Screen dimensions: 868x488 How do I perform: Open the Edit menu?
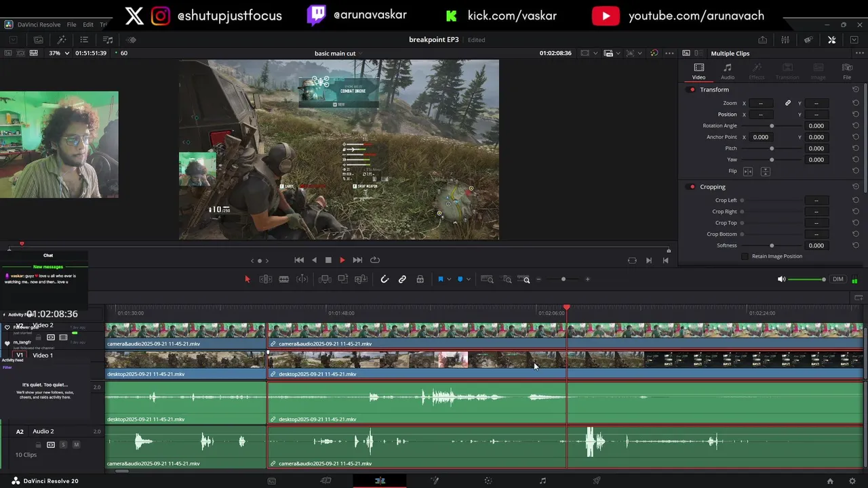(88, 24)
